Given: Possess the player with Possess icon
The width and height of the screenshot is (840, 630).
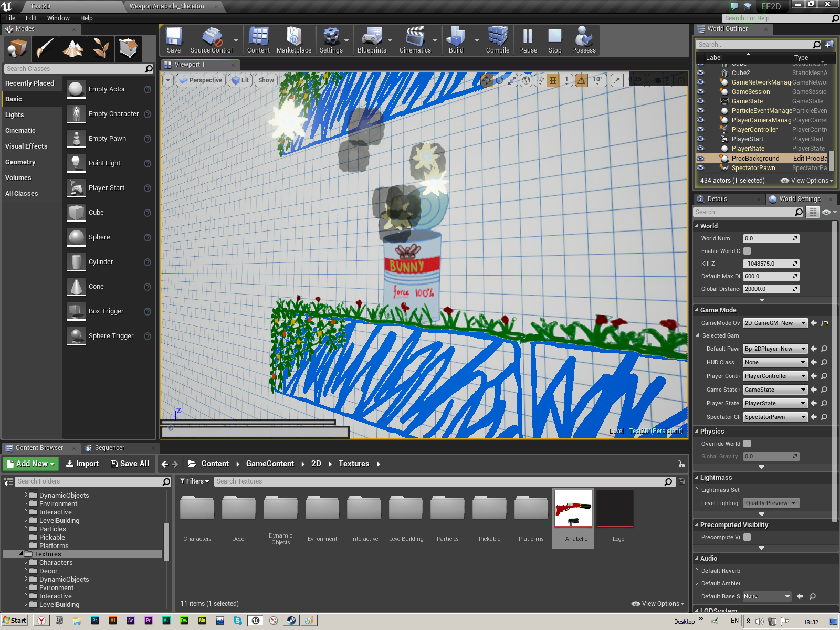Looking at the screenshot, I should (584, 40).
